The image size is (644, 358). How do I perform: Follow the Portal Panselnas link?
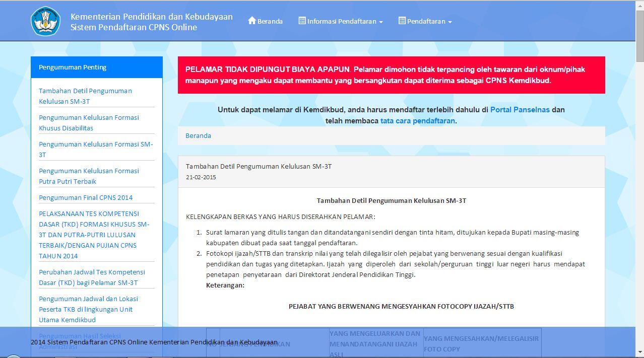[520, 109]
